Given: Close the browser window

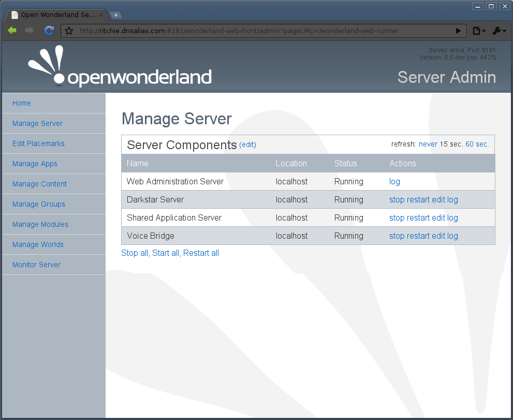Looking at the screenshot, I should point(505,6).
